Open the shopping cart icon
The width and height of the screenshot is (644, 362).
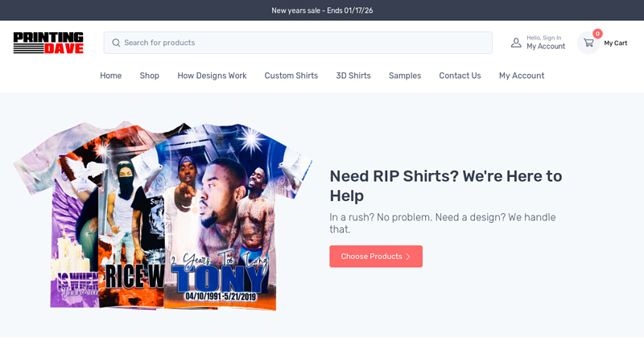pyautogui.click(x=588, y=43)
